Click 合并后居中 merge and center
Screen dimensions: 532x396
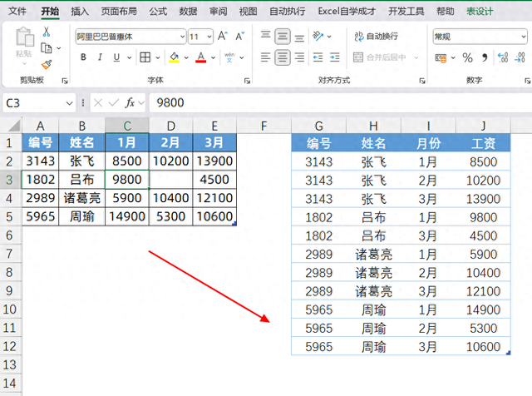(x=380, y=57)
